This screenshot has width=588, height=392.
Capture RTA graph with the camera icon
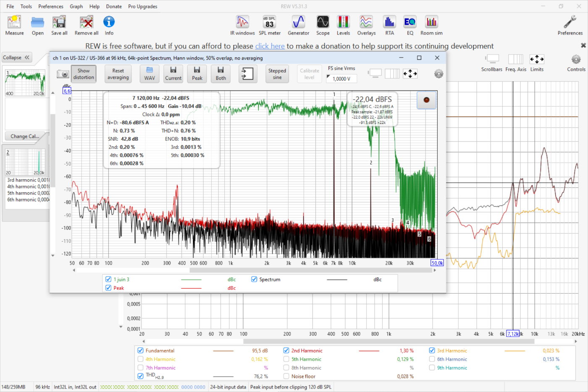tap(63, 74)
